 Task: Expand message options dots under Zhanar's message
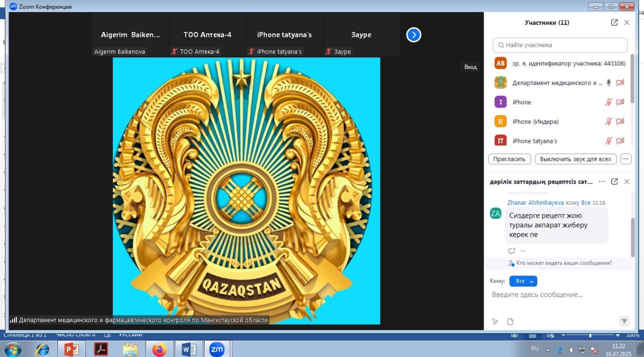[x=523, y=251]
